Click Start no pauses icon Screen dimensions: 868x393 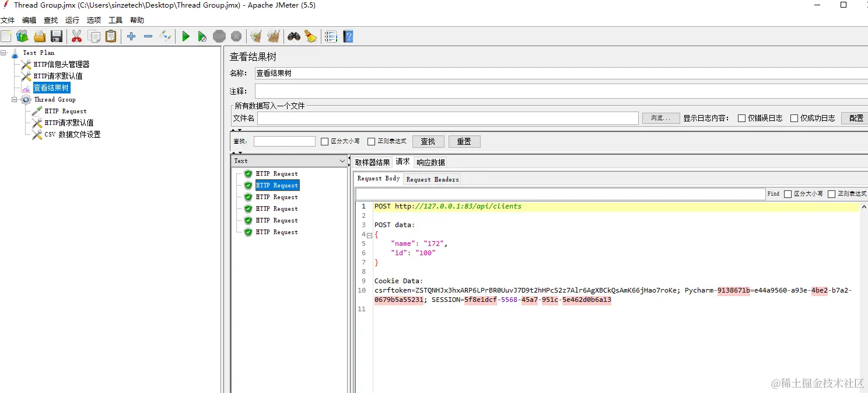tap(202, 37)
